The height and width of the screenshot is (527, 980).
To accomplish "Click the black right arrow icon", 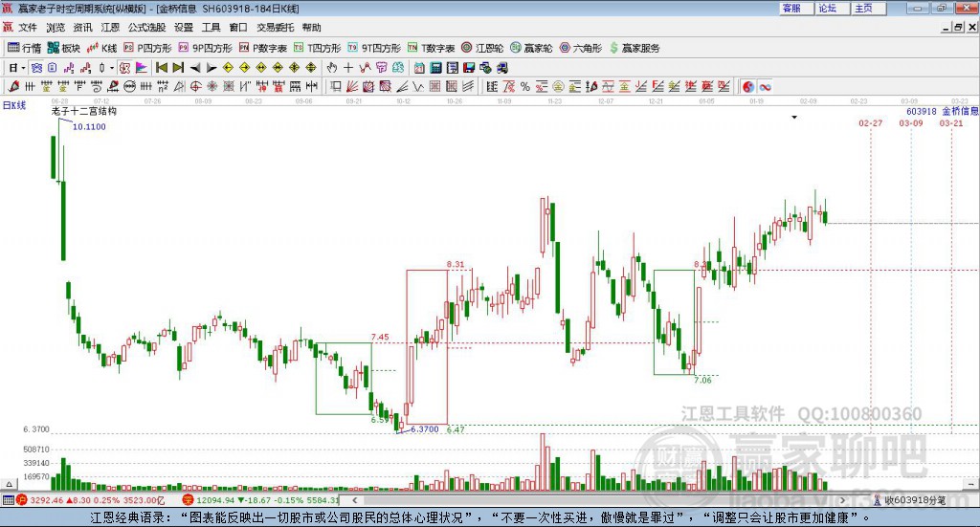I will (212, 68).
